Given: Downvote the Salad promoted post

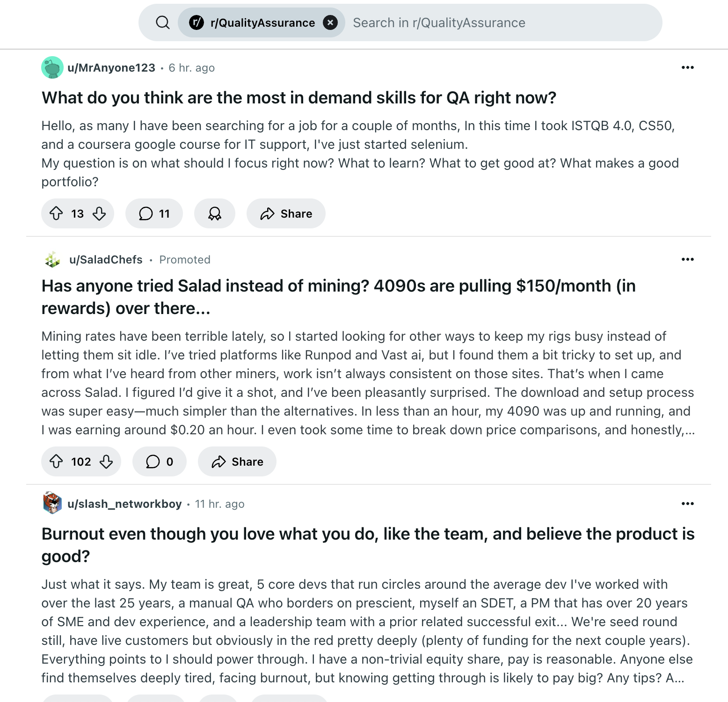Looking at the screenshot, I should pyautogui.click(x=106, y=462).
